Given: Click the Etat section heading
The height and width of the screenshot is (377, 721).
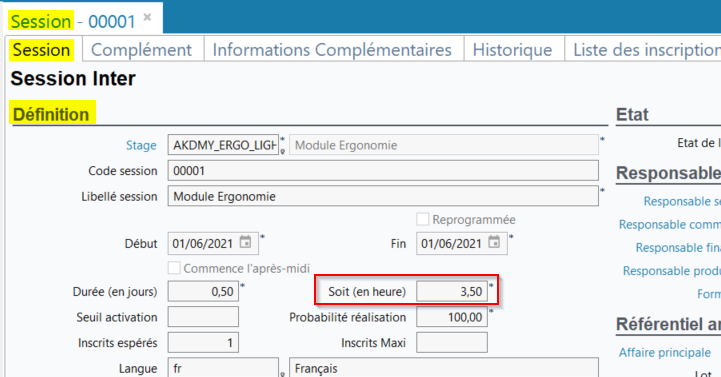Looking at the screenshot, I should pos(632,114).
